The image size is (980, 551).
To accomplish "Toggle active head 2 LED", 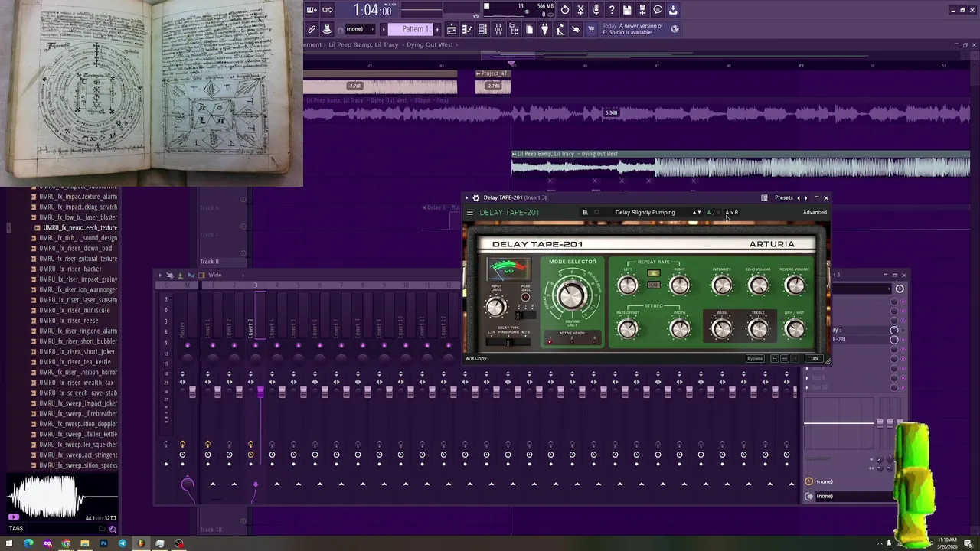I will [x=572, y=341].
